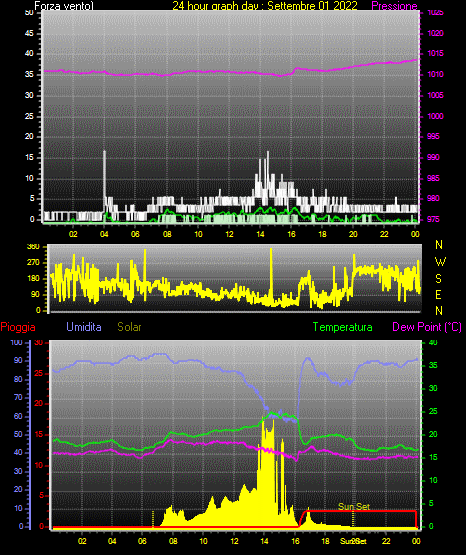Click the 24 hour graph day title
This screenshot has width=466, height=555.
coord(265,6)
